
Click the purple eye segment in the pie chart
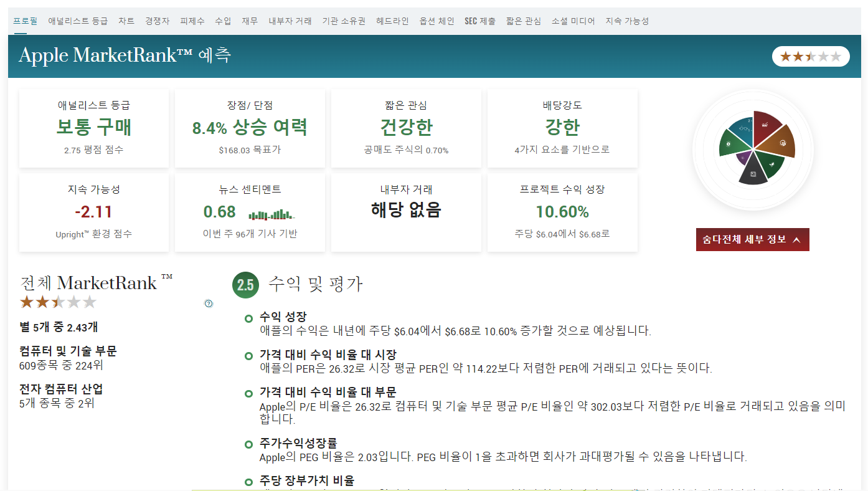coord(742,157)
